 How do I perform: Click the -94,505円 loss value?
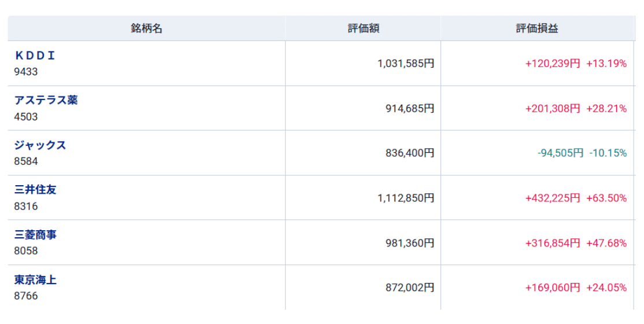click(x=560, y=153)
